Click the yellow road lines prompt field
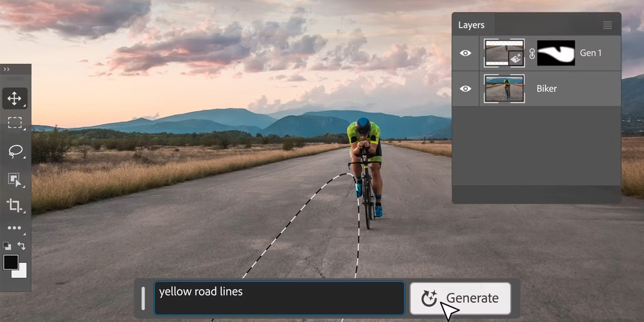 279,298
